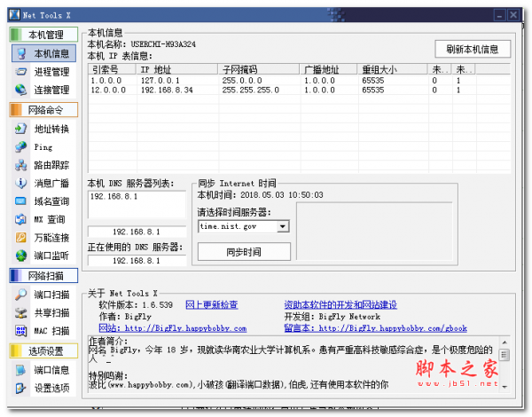532x417 pixels.
Task: Open the 域名查询 domain lookup tool
Action: (51, 201)
